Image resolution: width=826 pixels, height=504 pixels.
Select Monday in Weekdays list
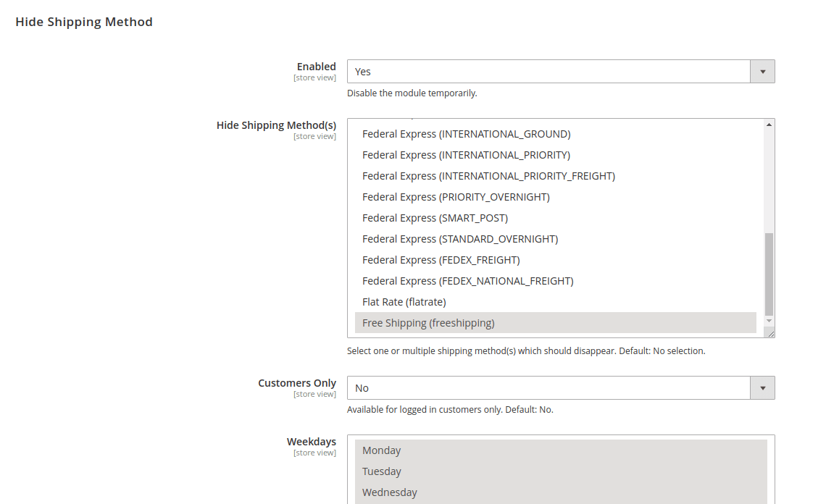pyautogui.click(x=382, y=450)
